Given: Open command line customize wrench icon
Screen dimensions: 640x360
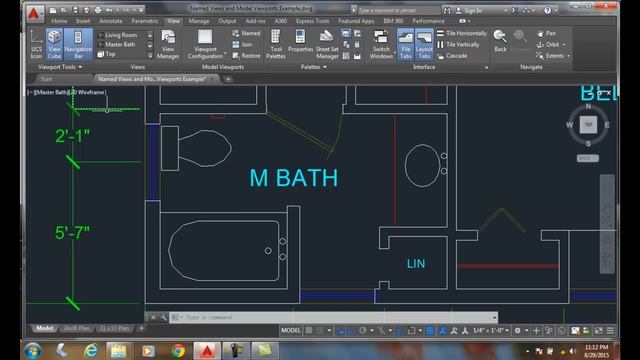Looking at the screenshot, I should click(x=163, y=317).
